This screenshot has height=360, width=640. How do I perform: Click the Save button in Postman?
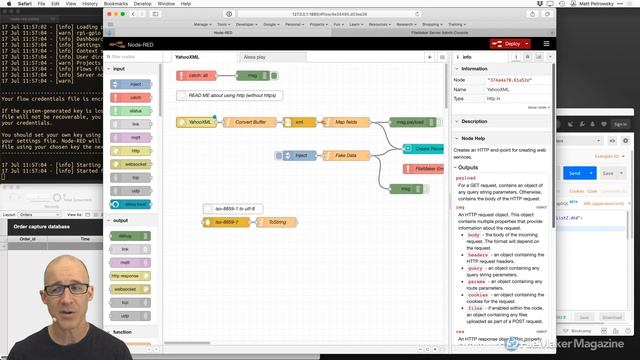pos(608,173)
